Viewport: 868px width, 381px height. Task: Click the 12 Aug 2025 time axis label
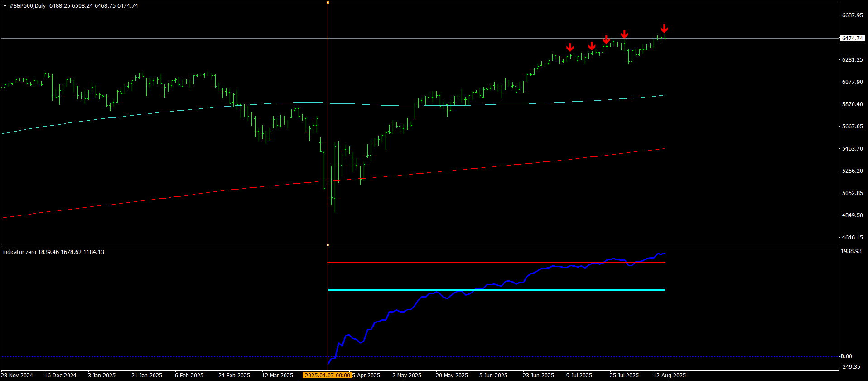669,376
